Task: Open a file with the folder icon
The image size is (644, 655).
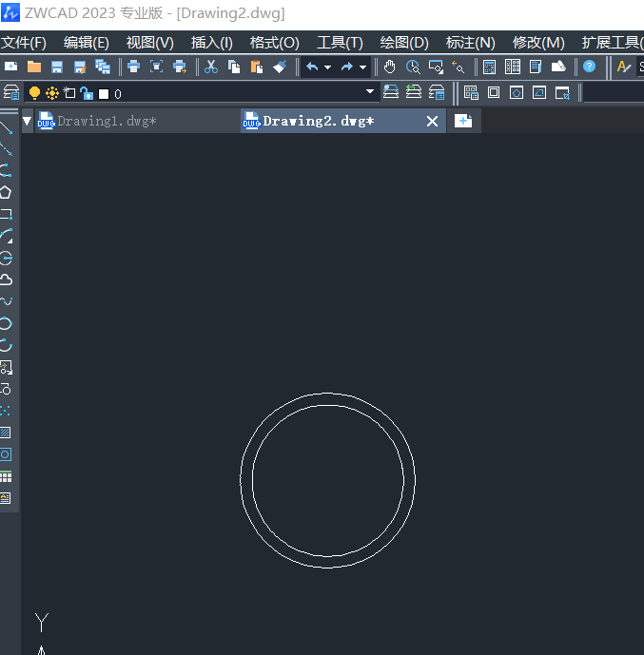Action: pos(34,67)
